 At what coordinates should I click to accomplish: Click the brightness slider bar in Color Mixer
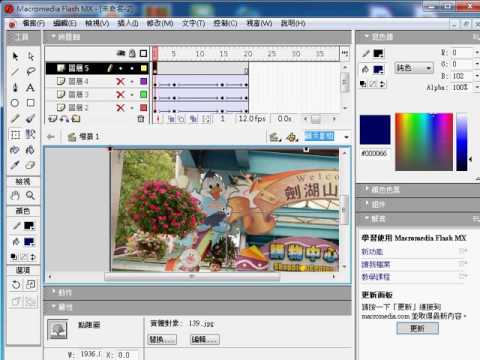pos(462,142)
